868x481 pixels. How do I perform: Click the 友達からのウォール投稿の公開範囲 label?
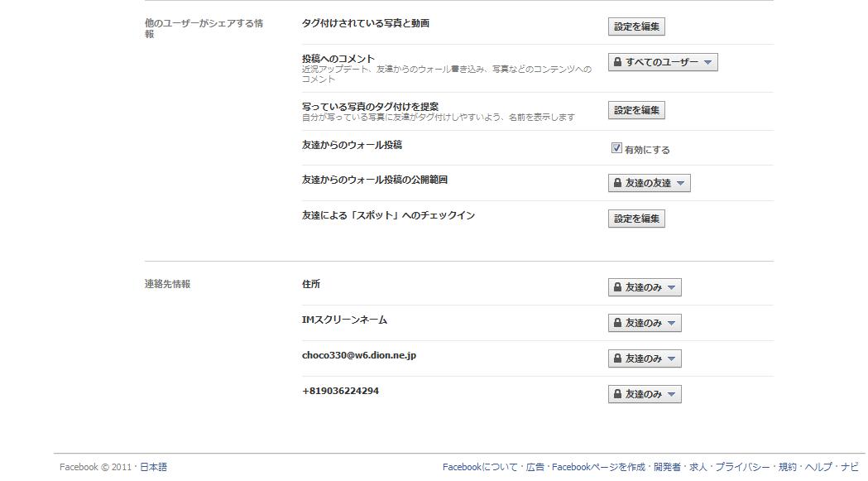(375, 180)
